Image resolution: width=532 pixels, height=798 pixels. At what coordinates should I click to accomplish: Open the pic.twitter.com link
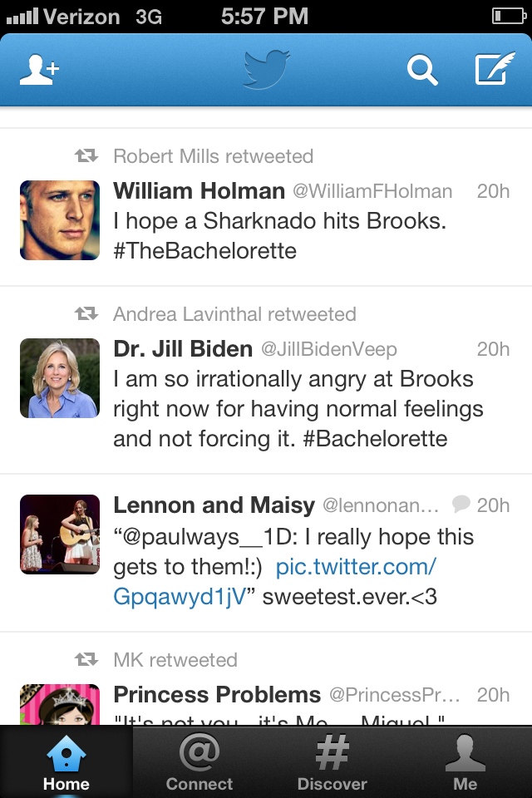pos(356,567)
